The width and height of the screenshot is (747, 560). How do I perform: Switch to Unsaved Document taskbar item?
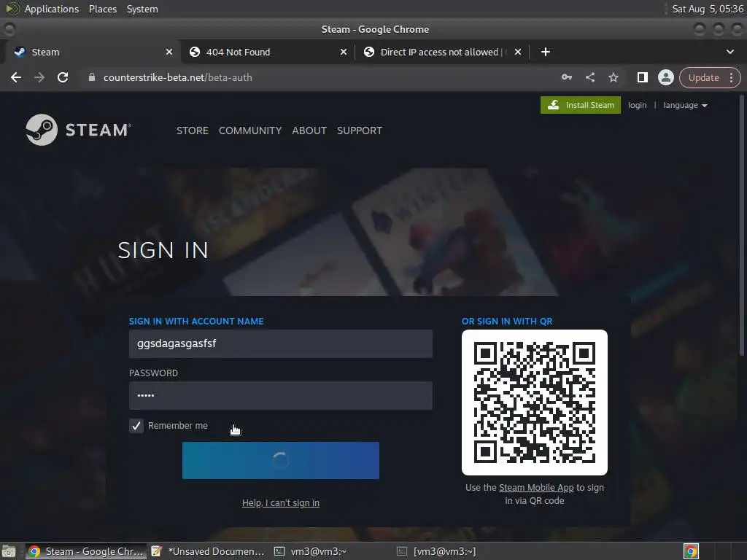point(208,551)
